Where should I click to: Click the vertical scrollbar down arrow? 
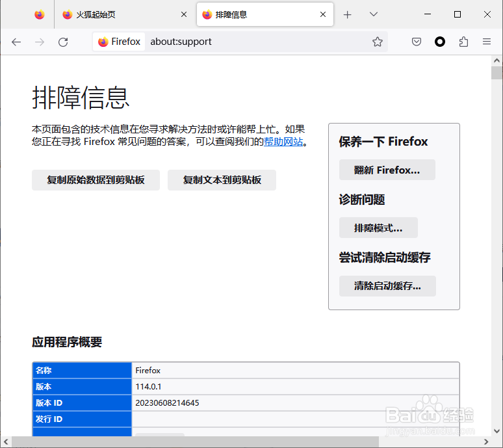pyautogui.click(x=497, y=431)
